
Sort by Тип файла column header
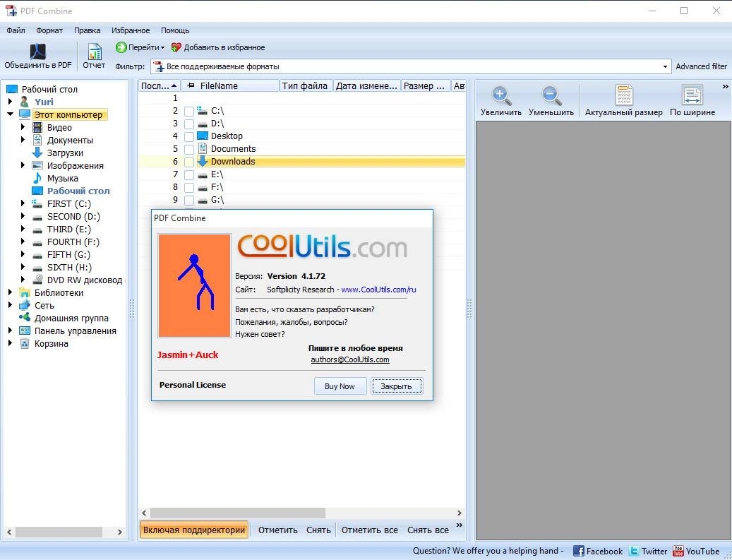click(x=306, y=86)
